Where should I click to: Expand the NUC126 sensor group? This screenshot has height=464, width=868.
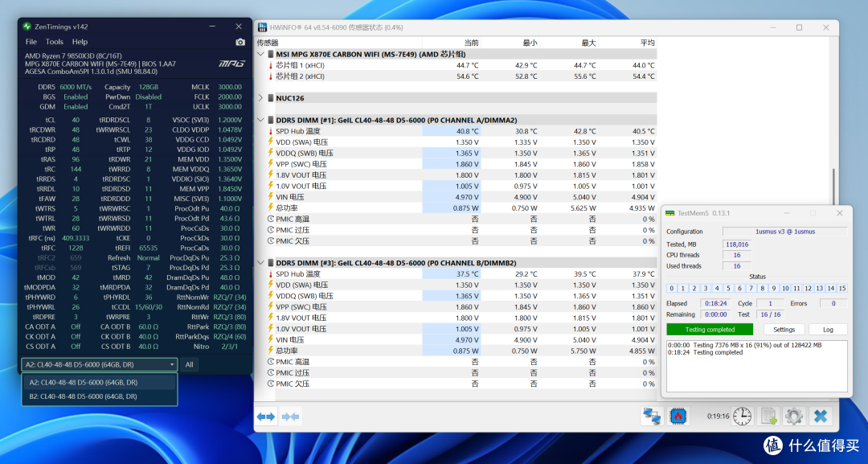[260, 98]
